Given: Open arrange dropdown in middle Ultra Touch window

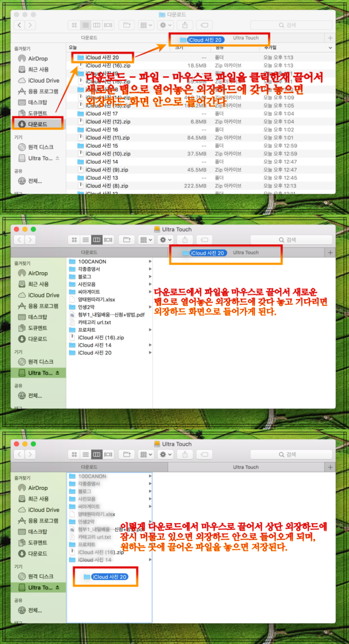Looking at the screenshot, I should (147, 240).
